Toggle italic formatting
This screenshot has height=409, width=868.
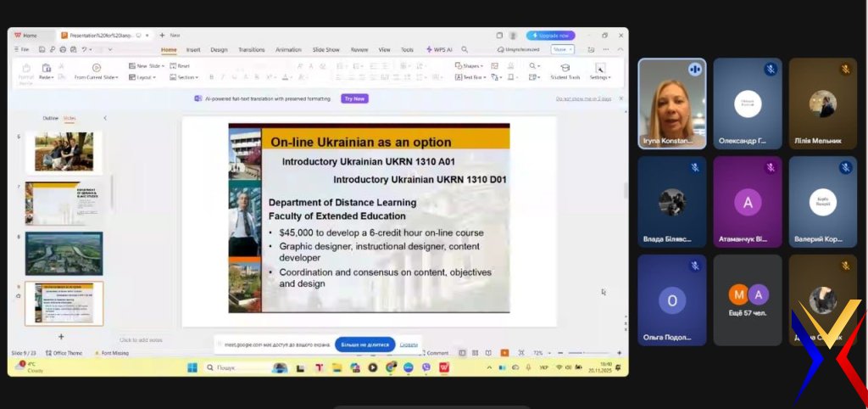coord(223,77)
